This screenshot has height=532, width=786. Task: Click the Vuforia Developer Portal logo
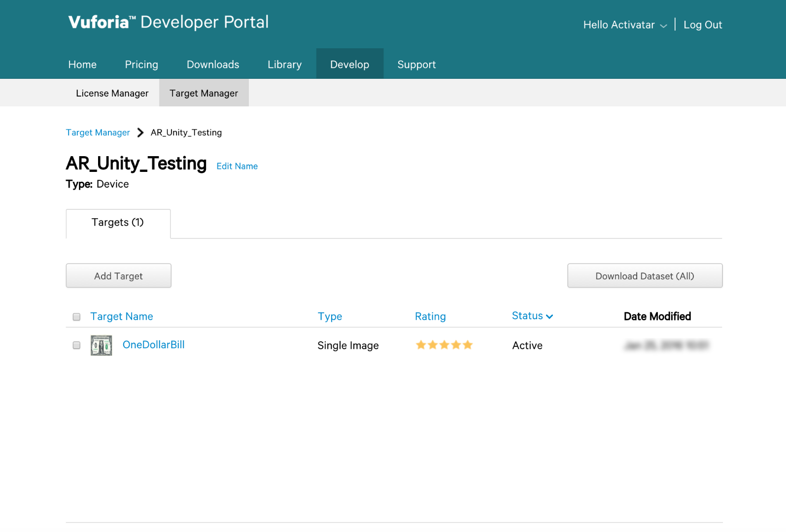click(x=168, y=22)
